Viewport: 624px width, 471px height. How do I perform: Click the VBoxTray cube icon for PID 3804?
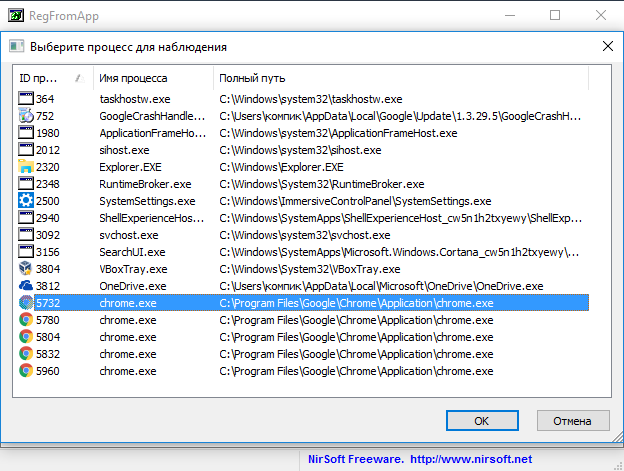tap(26, 269)
